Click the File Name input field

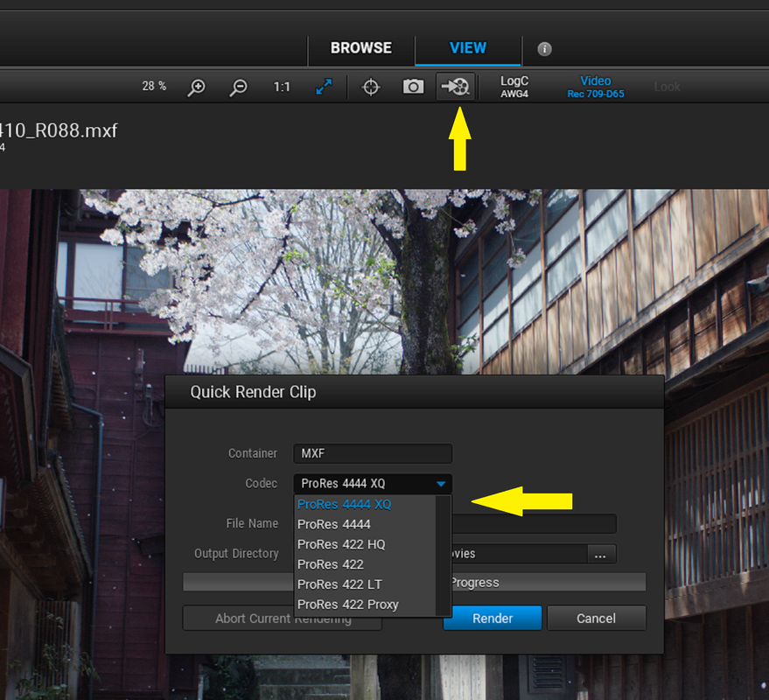(x=534, y=523)
